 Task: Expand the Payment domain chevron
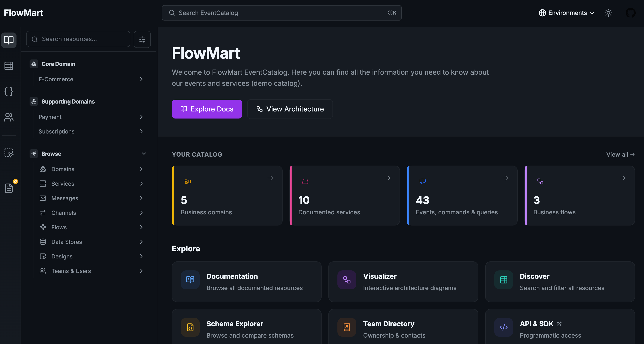(x=141, y=117)
